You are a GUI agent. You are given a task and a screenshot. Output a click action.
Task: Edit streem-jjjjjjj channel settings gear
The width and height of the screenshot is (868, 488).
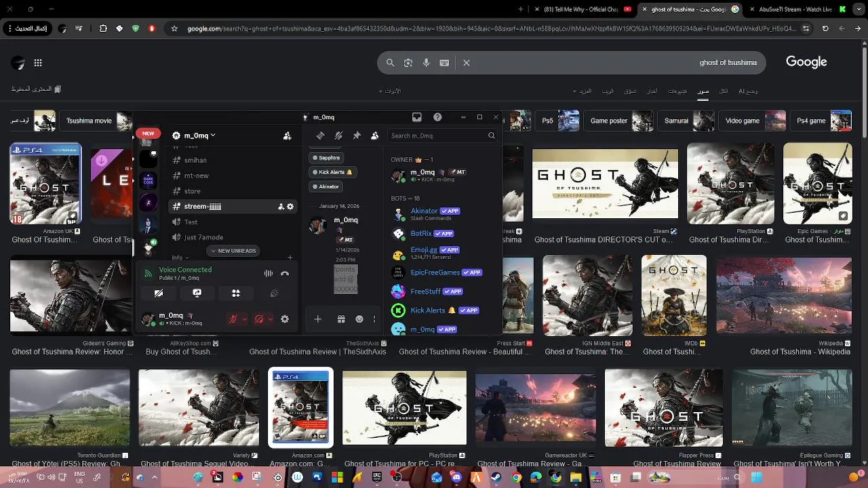pos(290,207)
